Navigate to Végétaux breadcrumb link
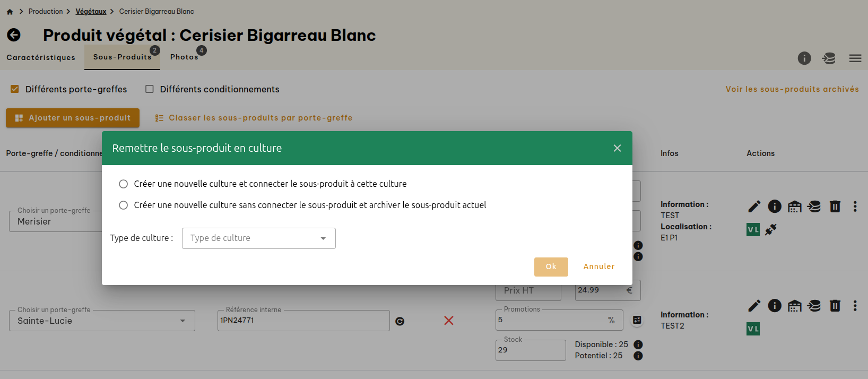 (x=91, y=11)
